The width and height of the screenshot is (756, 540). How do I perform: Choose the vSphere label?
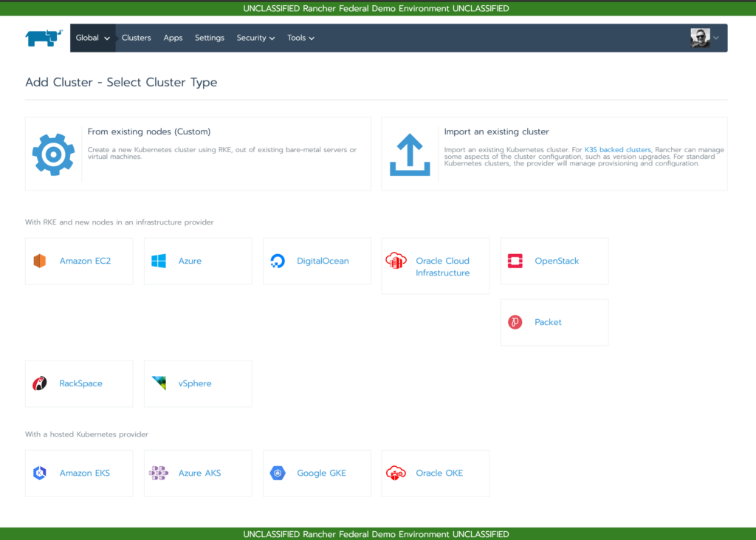[x=195, y=383]
